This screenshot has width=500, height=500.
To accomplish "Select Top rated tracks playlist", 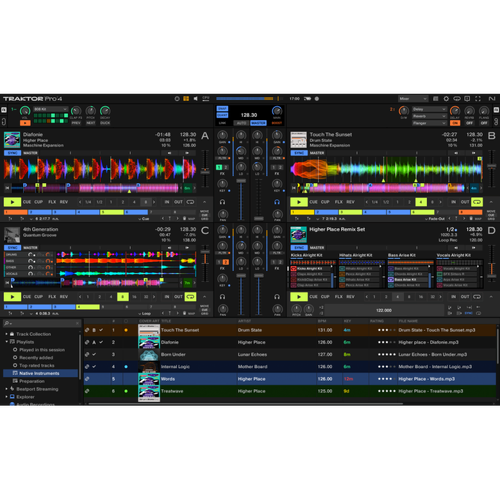I will click(37, 365).
